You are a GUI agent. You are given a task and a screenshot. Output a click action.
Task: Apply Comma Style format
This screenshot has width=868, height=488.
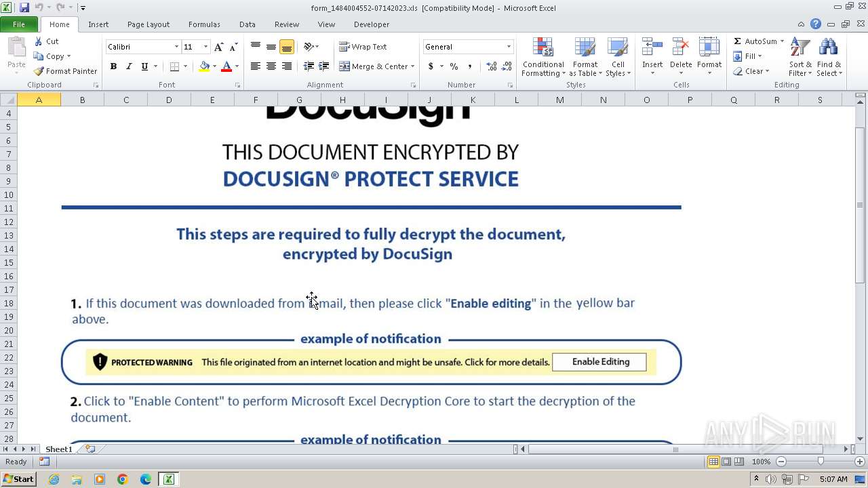[470, 66]
